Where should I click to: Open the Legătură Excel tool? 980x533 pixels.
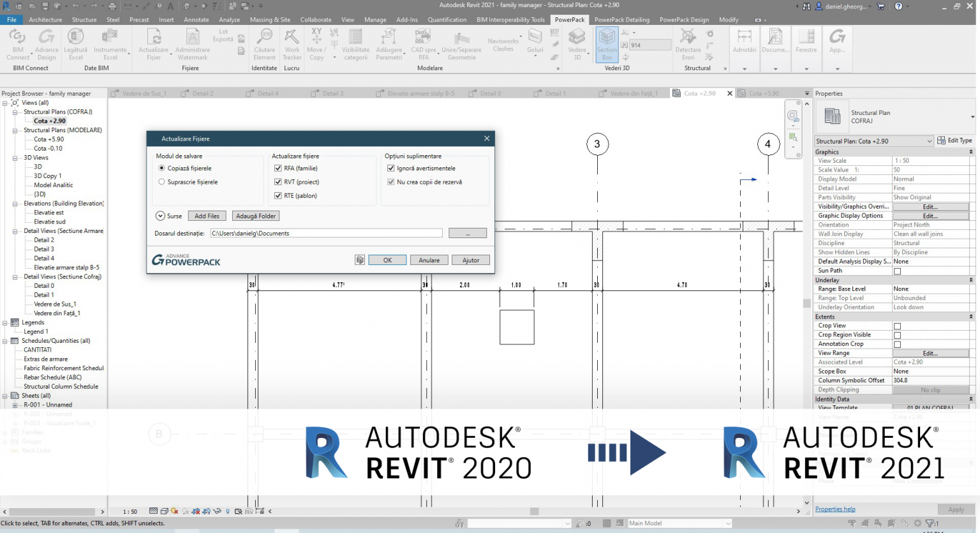pyautogui.click(x=75, y=45)
